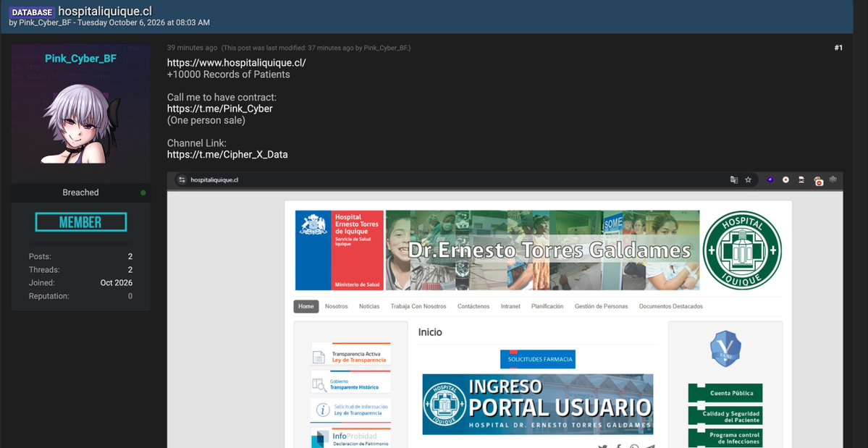Click the Cuenta Pública green button

point(725,393)
